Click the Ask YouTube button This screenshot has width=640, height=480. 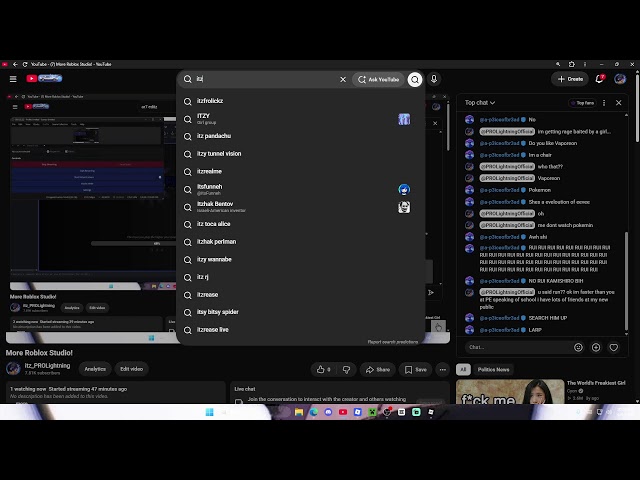(378, 80)
